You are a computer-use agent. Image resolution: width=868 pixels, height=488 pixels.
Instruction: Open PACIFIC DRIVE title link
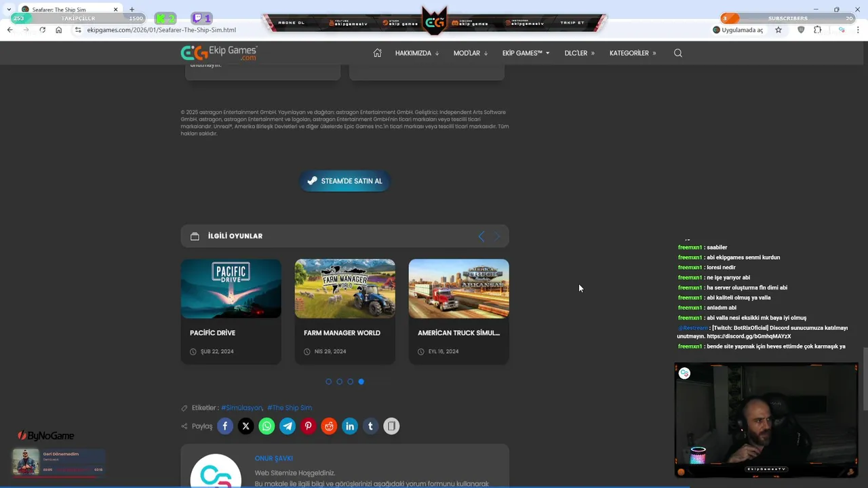tap(213, 333)
